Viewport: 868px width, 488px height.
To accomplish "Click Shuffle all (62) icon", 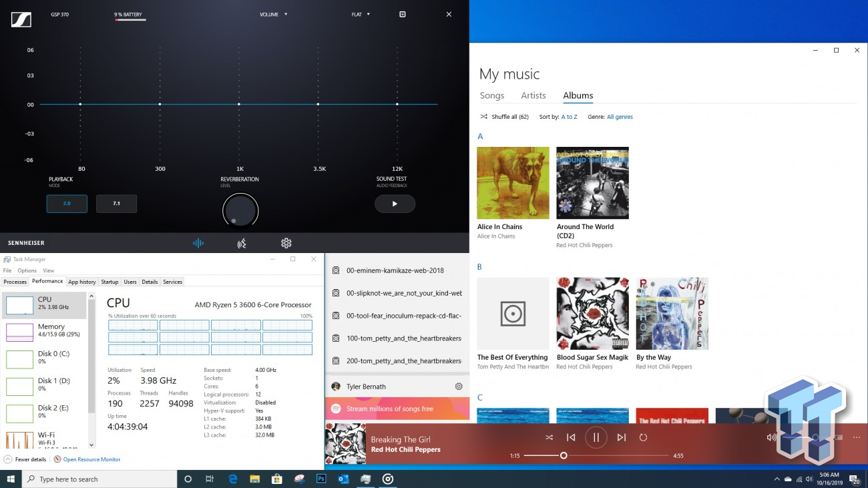I will pyautogui.click(x=483, y=117).
